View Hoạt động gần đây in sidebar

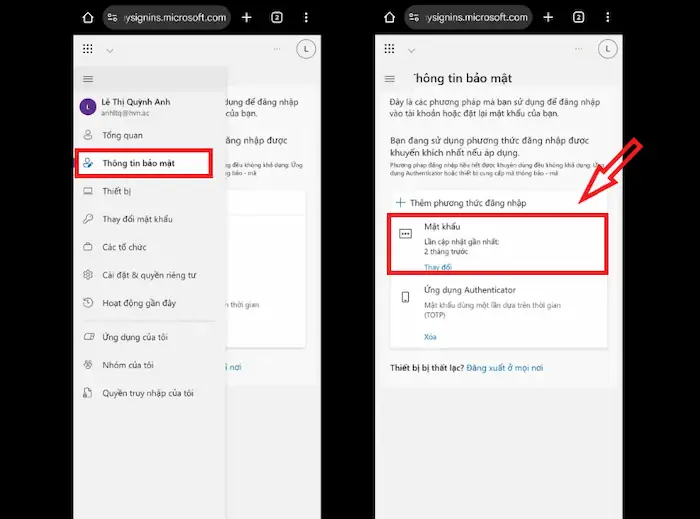[139, 303]
